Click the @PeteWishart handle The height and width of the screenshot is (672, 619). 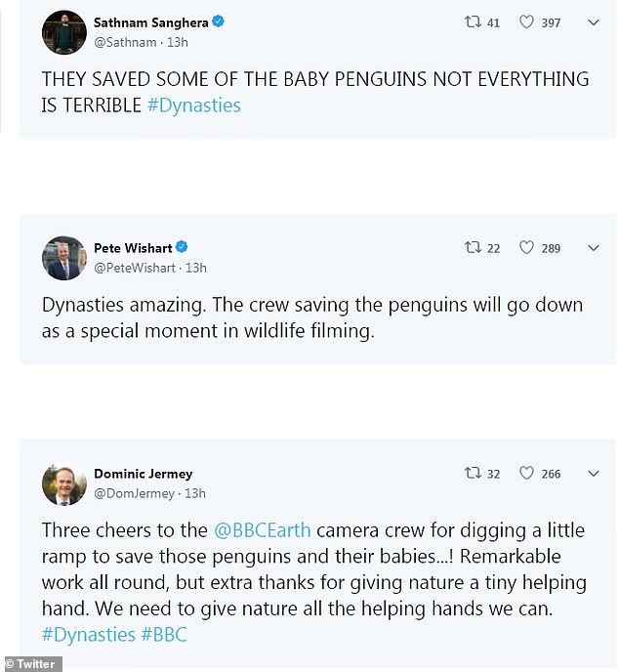coord(135,268)
